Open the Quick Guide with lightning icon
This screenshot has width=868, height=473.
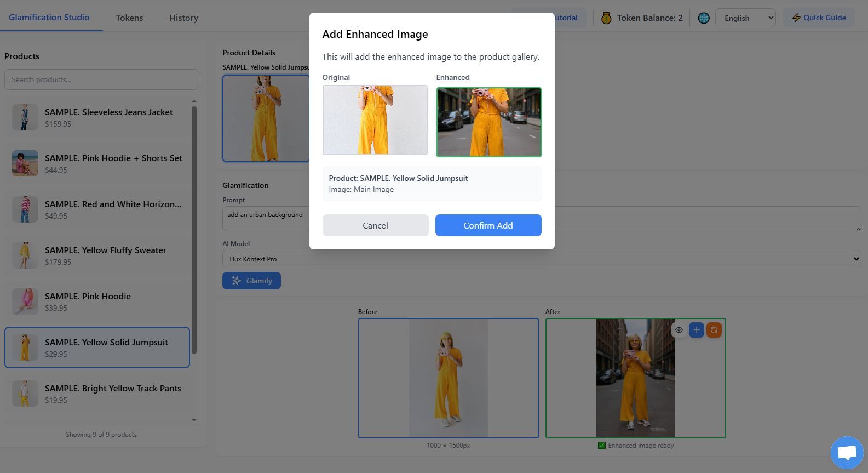click(818, 18)
